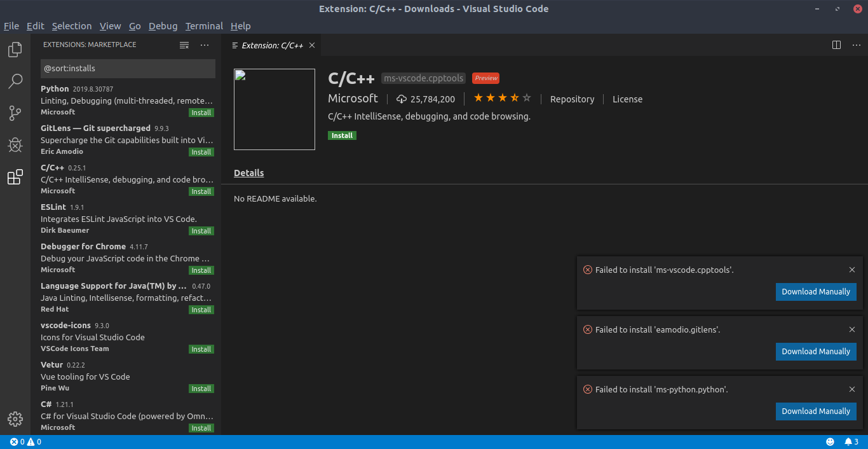Open the Terminal menu
868x449 pixels.
(x=204, y=26)
